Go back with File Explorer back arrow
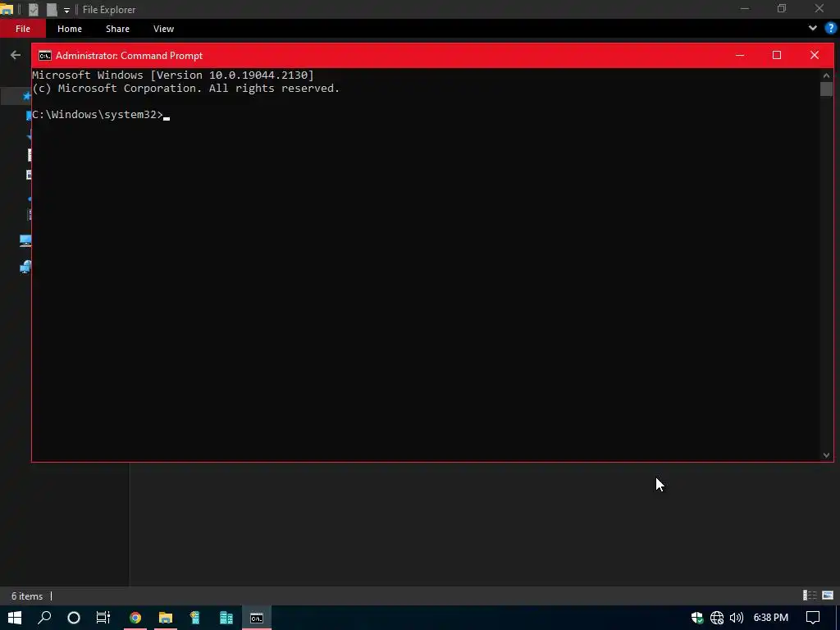 tap(16, 55)
